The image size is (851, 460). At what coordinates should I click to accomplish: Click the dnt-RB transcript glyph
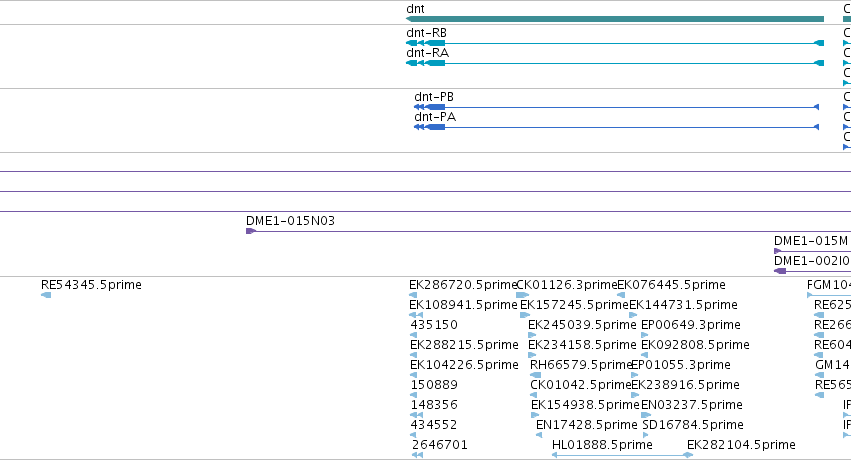(615, 43)
